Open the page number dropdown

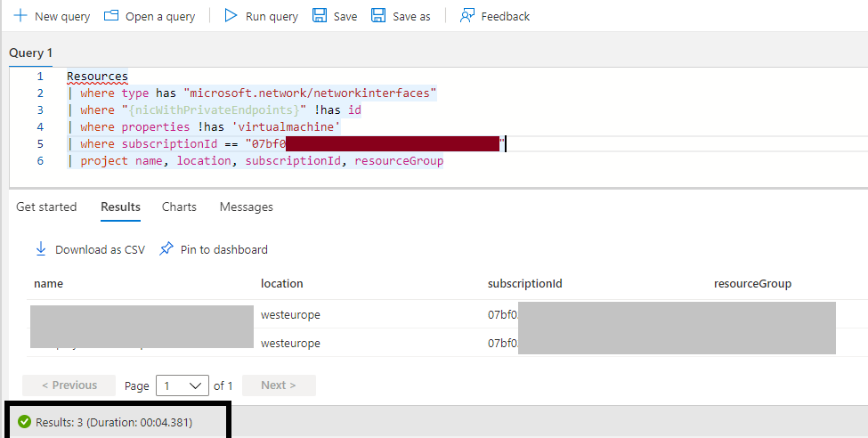pos(182,385)
